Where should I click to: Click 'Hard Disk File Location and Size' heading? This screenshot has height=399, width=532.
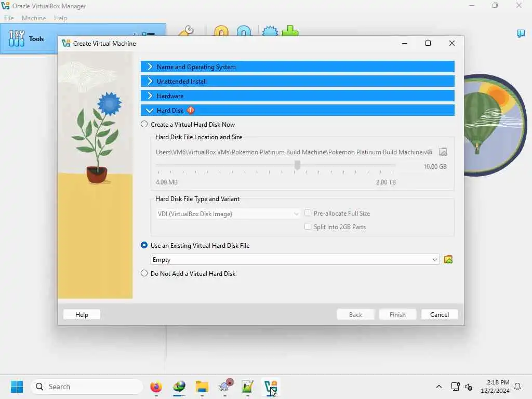pos(199,137)
